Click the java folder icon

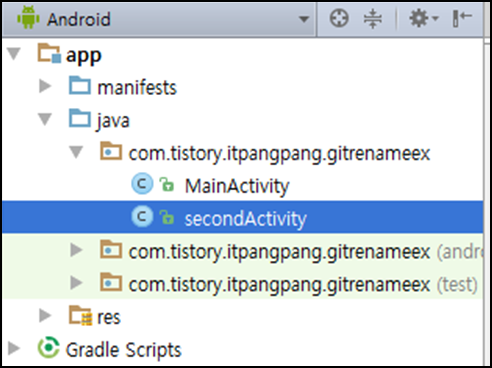79,118
